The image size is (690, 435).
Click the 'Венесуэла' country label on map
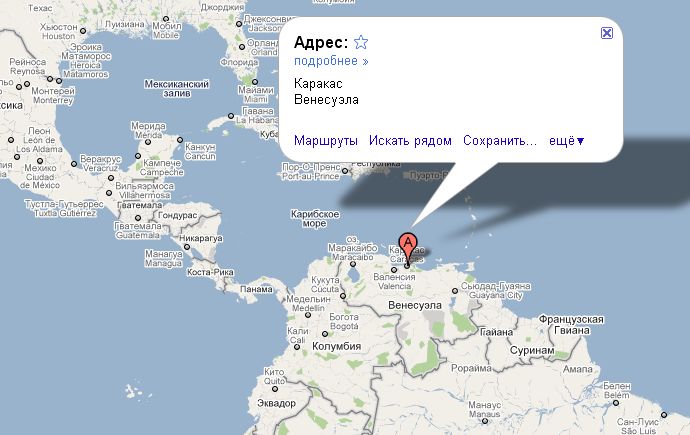pyautogui.click(x=415, y=305)
